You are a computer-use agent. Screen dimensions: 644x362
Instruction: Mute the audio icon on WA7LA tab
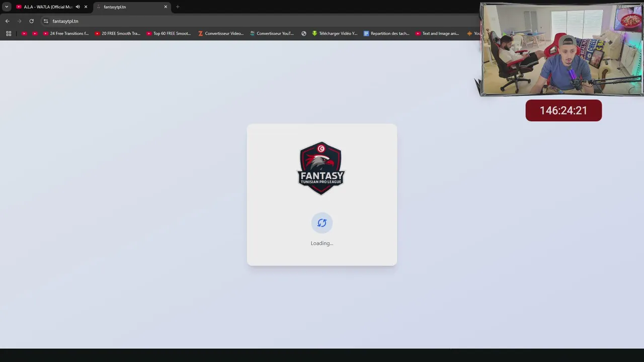pos(77,7)
